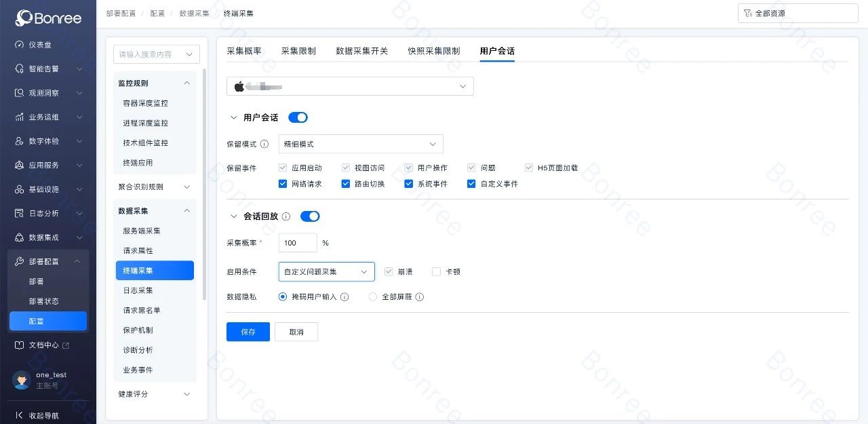
Task: Uncheck the 网络请求 checkbox
Action: click(283, 184)
